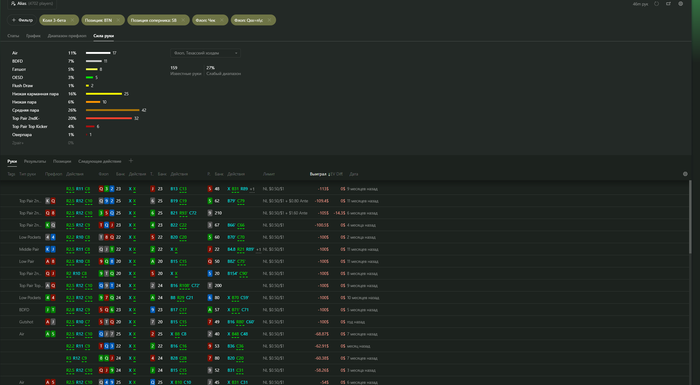Select the Top Pair Top Kicker strength row
700x385 pixels.
[x=56, y=126]
